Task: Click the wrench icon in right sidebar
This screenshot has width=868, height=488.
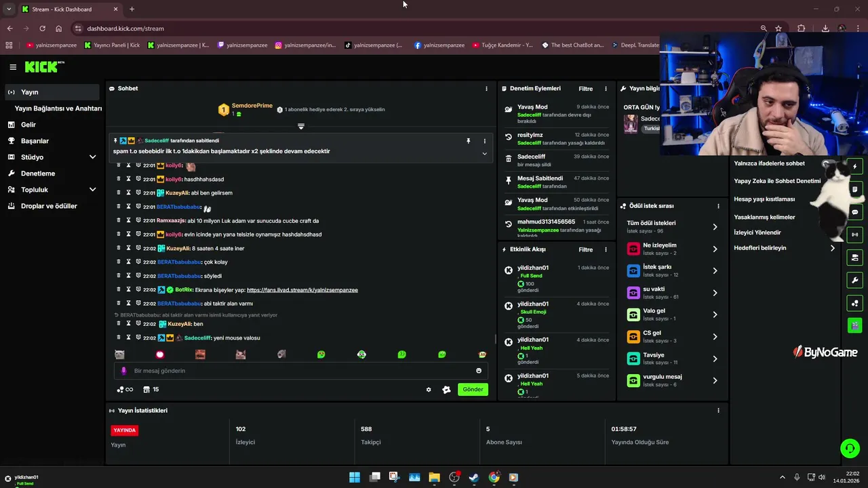Action: click(854, 280)
